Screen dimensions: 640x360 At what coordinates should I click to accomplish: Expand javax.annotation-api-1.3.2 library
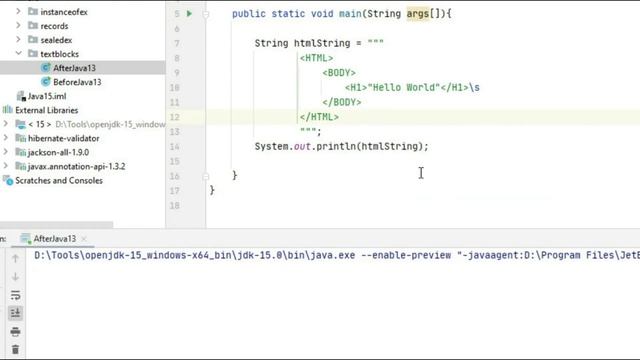point(5,166)
